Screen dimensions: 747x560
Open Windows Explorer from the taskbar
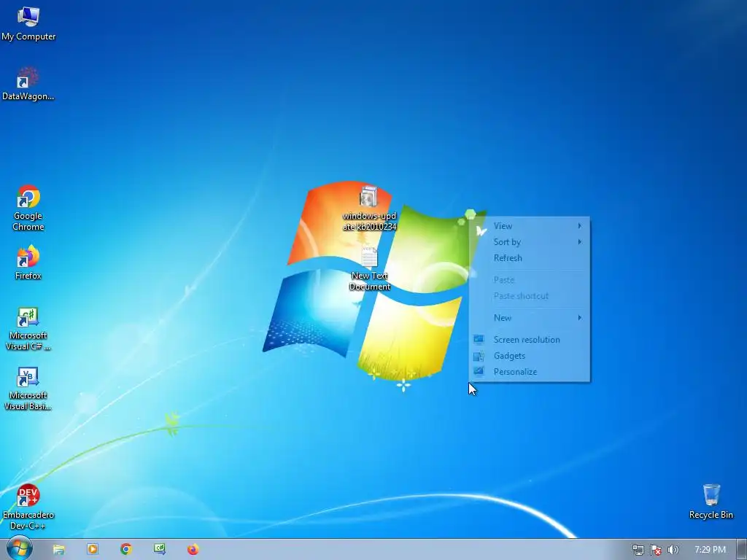(58, 550)
